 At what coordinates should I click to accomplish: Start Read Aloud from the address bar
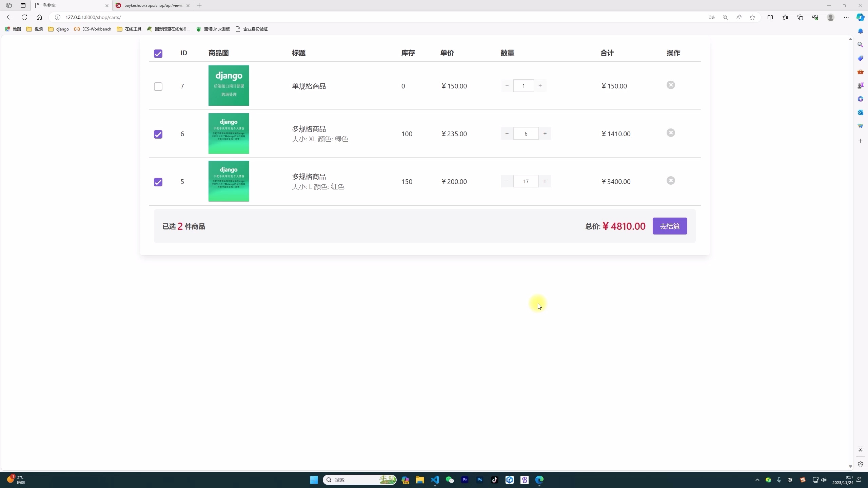click(739, 17)
